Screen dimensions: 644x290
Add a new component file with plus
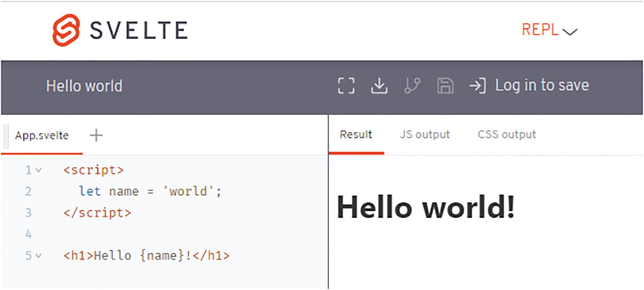tap(96, 135)
